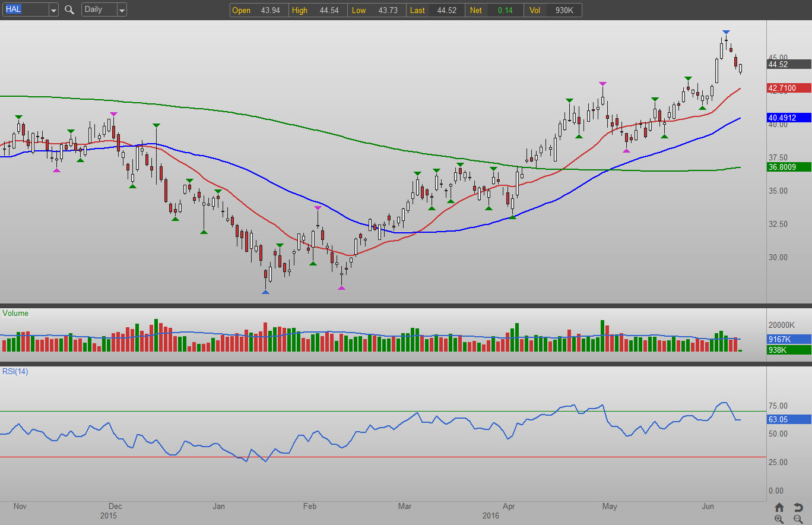Screen dimensions: 812x525
Task: Expand the Daily timeframe dropdown arrow
Action: [x=121, y=10]
